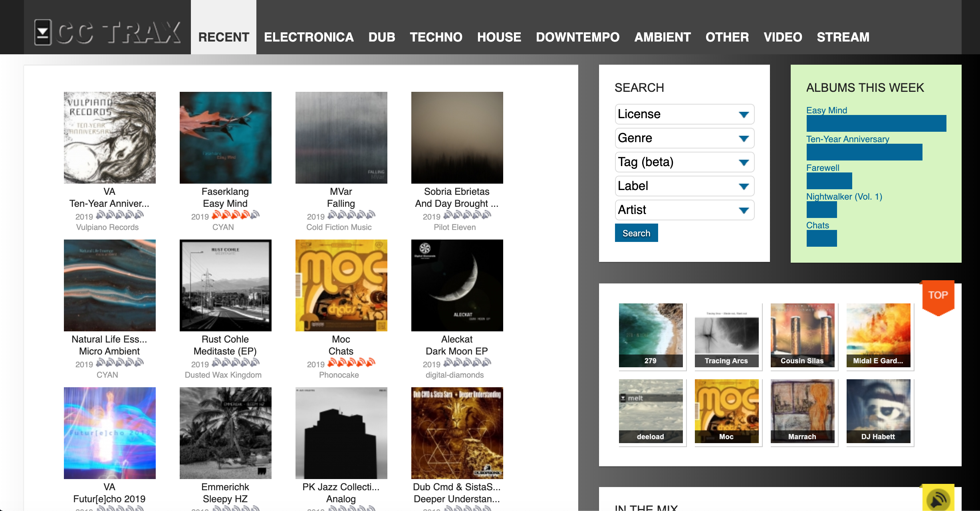
Task: Click Dark Moon EP rating icons
Action: tap(467, 363)
